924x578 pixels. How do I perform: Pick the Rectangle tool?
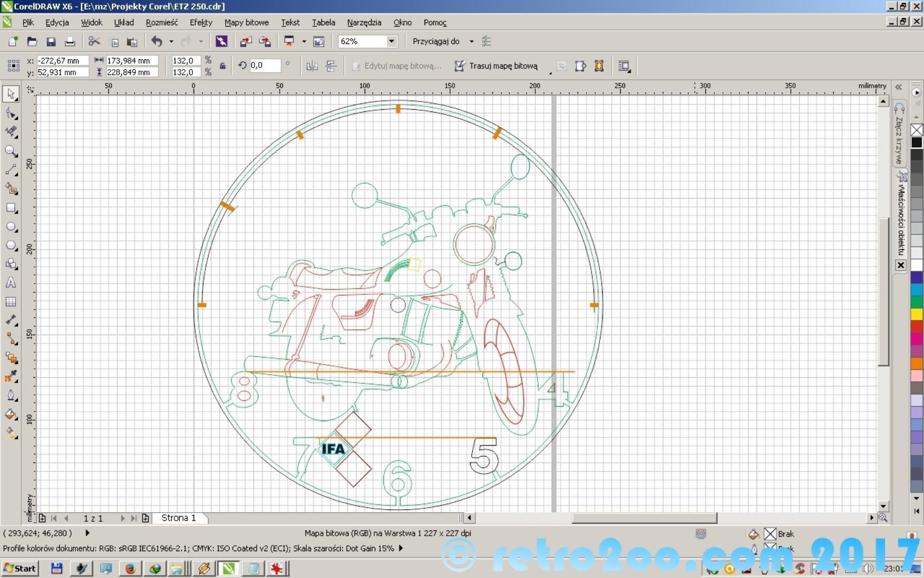click(x=10, y=208)
